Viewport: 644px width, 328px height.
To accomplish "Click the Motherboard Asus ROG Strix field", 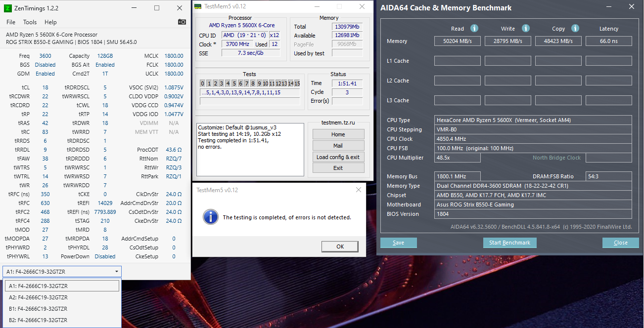I will pos(533,205).
